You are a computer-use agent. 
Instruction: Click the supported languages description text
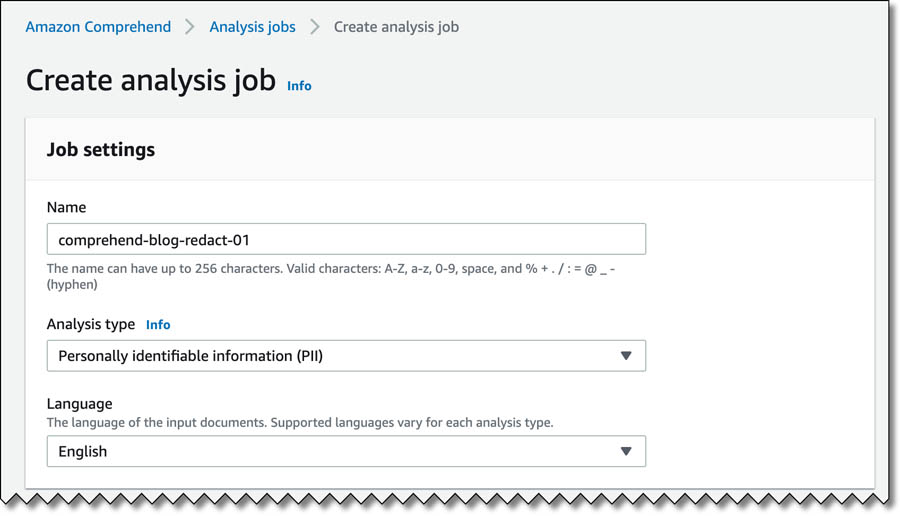tap(300, 422)
